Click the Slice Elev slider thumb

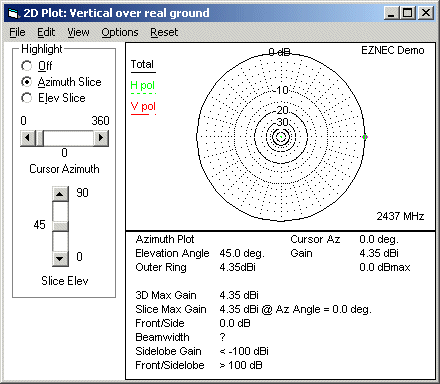(60, 227)
